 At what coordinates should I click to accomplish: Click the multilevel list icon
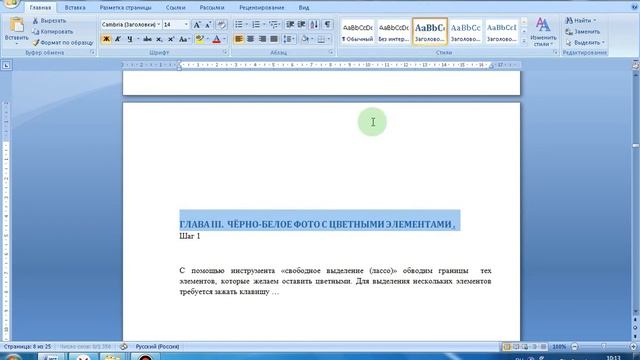(x=273, y=25)
